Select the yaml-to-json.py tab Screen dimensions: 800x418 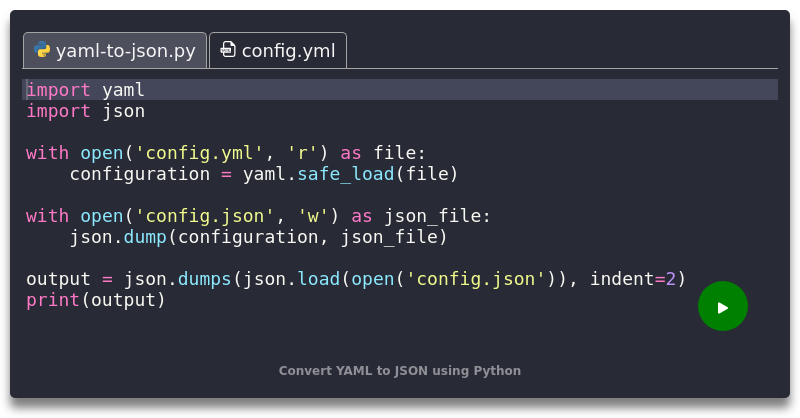tap(115, 50)
